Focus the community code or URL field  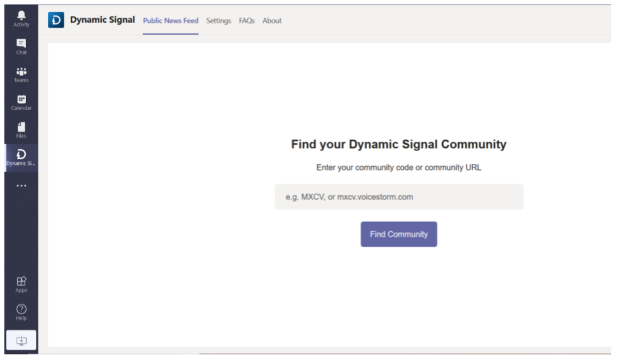(399, 197)
